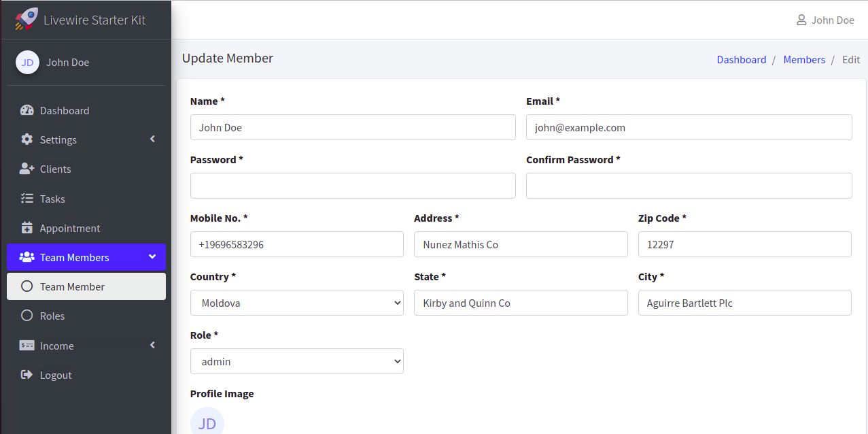
Task: Open the Role dropdown showing admin
Action: (x=296, y=361)
